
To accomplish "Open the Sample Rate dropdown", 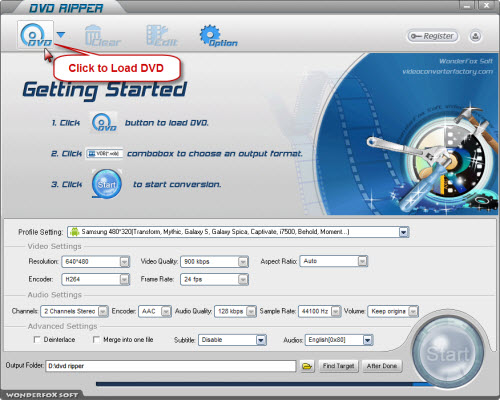I will (336, 311).
